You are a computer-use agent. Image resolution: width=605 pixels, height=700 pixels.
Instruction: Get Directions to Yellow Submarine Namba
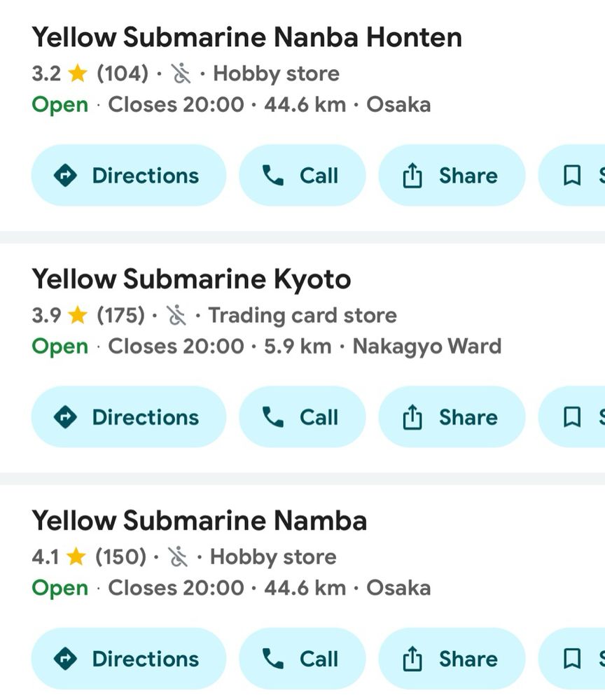[x=129, y=659]
